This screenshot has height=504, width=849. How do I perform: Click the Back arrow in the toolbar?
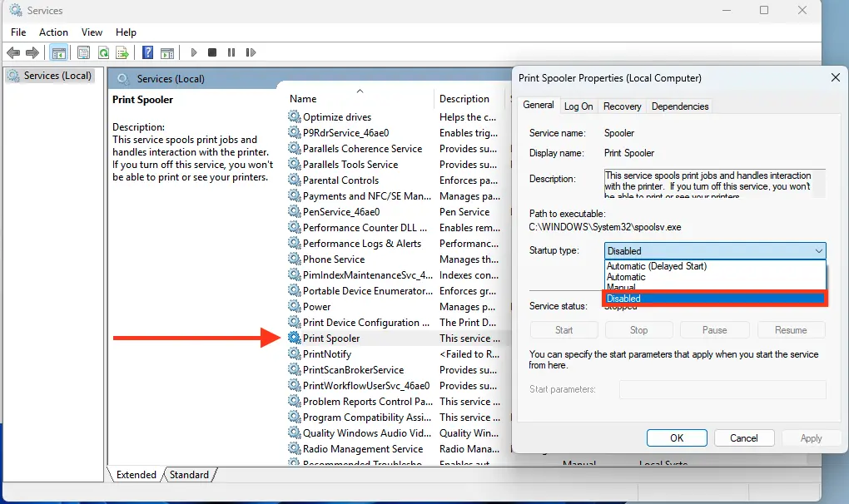(x=13, y=52)
